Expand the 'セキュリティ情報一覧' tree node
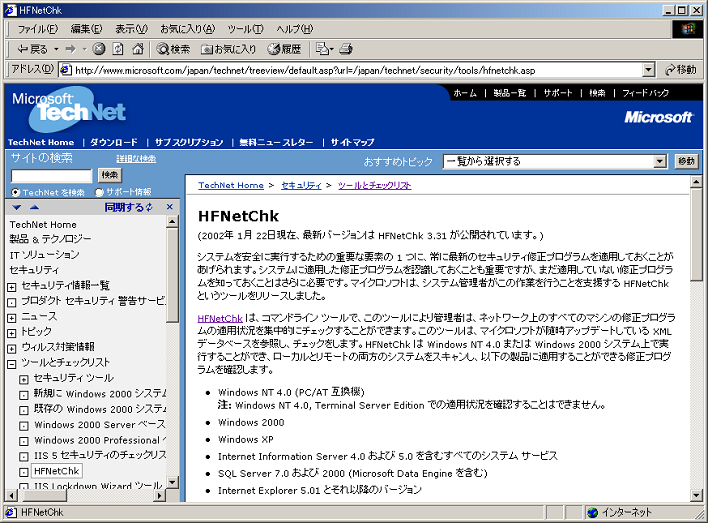The width and height of the screenshot is (708, 523). pyautogui.click(x=12, y=287)
